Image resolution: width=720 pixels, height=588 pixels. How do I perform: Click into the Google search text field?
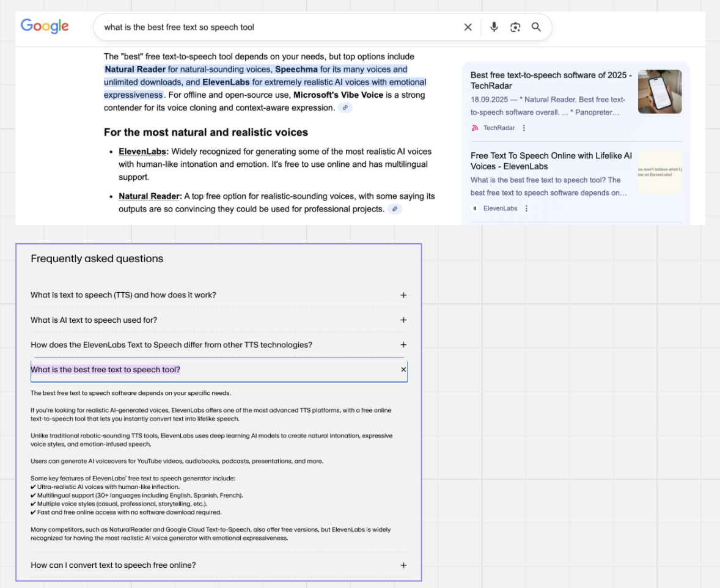[x=275, y=27]
